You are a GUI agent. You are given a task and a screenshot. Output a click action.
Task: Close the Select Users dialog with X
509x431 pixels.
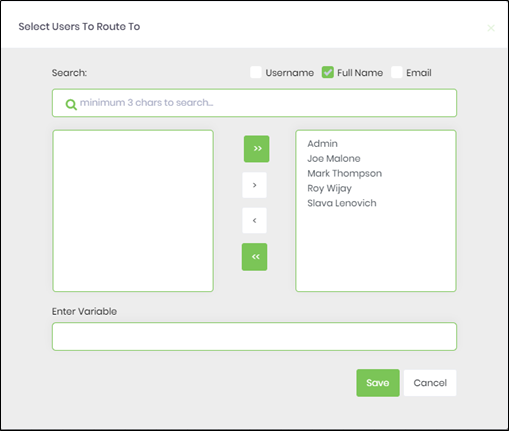pyautogui.click(x=491, y=28)
